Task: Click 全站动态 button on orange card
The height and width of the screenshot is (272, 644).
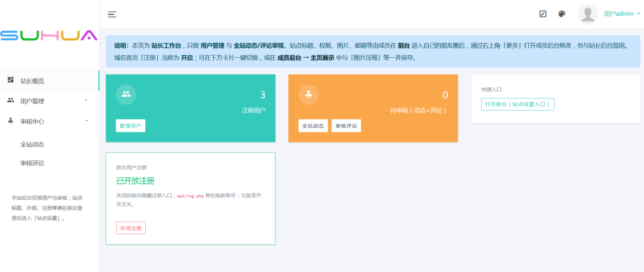Action: click(313, 126)
